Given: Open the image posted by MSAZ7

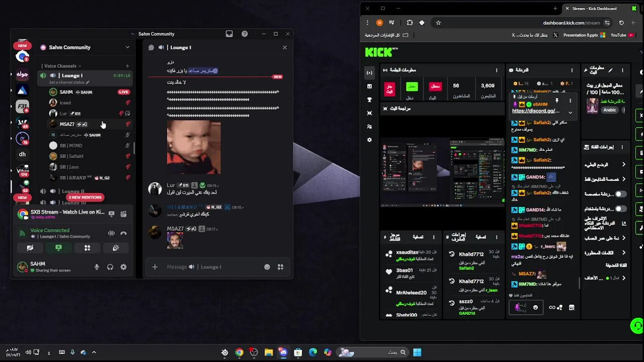Looking at the screenshot, I should click(175, 241).
